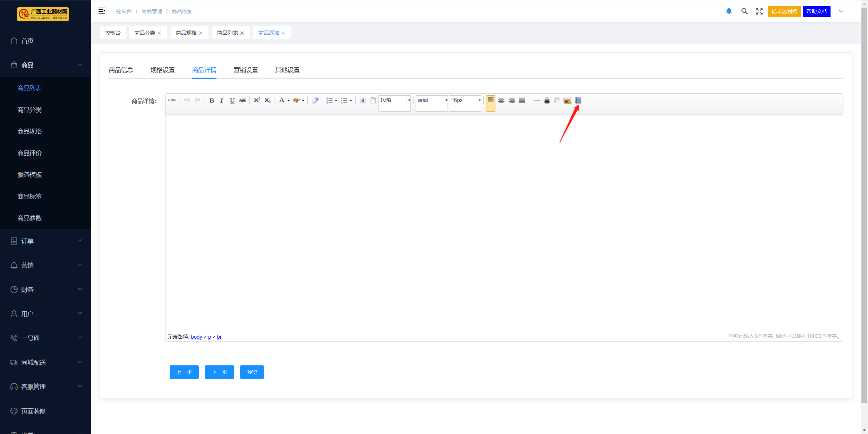Viewport: 868px width, 434px height.
Task: Click the insert image icon in editor toolbar
Action: coord(568,101)
